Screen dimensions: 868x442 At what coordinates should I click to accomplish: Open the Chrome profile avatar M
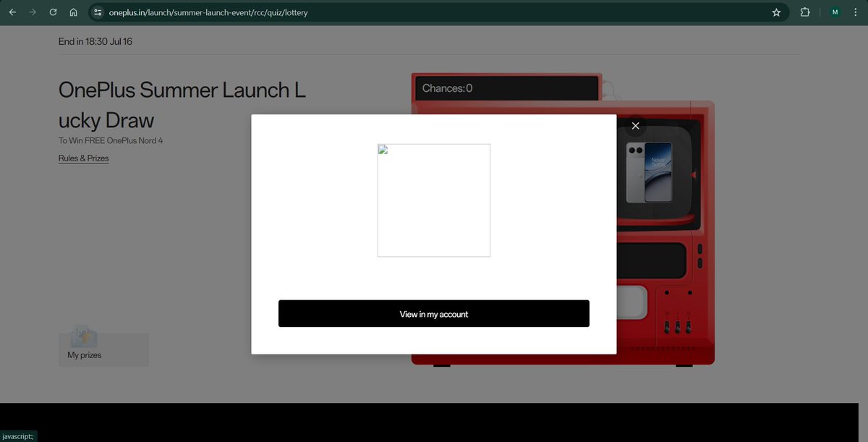click(x=835, y=12)
